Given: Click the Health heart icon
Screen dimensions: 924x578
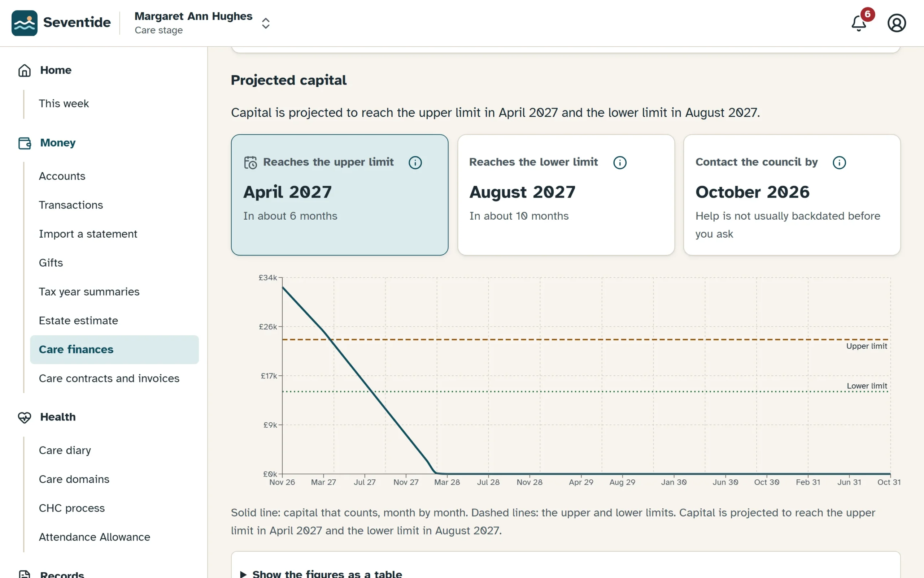Looking at the screenshot, I should [25, 417].
